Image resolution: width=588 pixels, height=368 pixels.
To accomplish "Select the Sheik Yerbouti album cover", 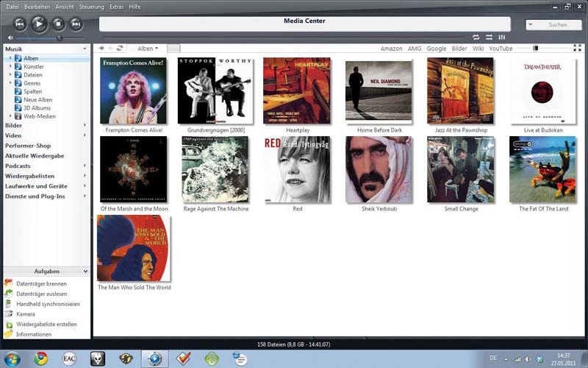I will (379, 169).
